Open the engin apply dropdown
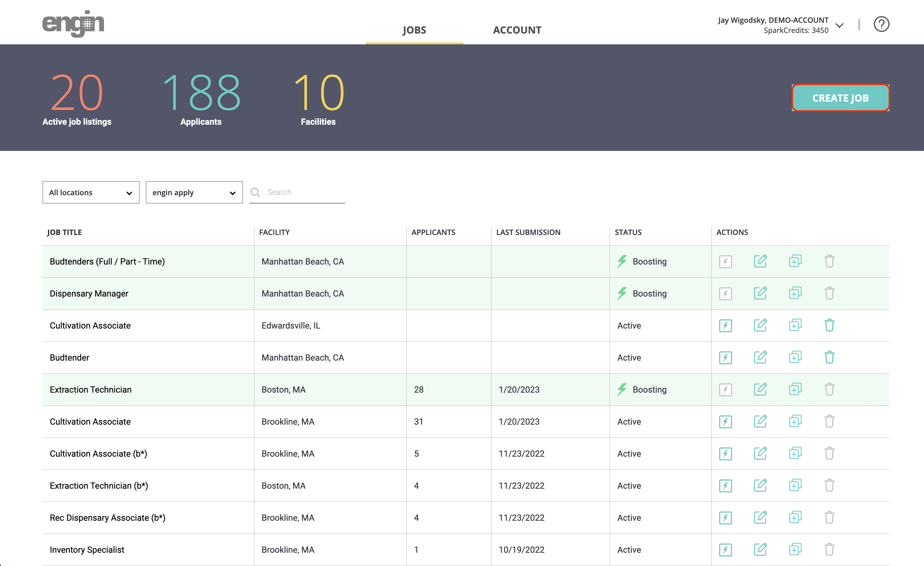This screenshot has height=566, width=924. coord(194,192)
